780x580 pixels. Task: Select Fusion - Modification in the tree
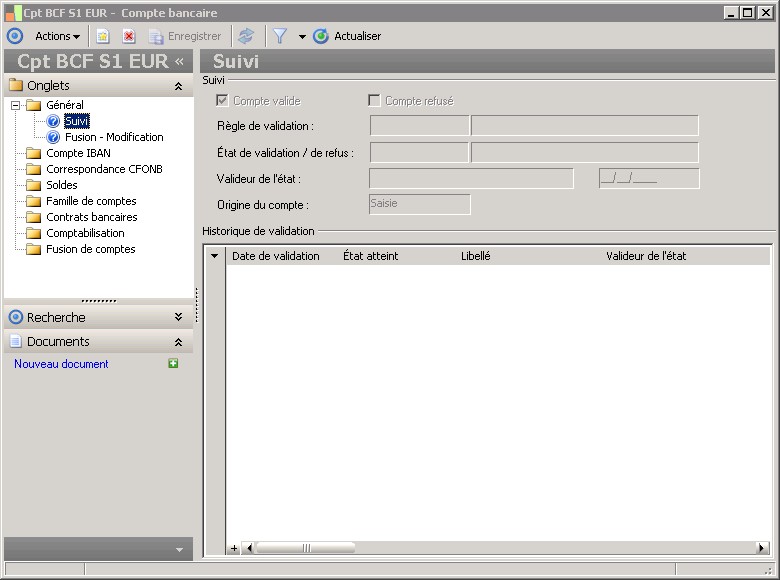tap(114, 137)
